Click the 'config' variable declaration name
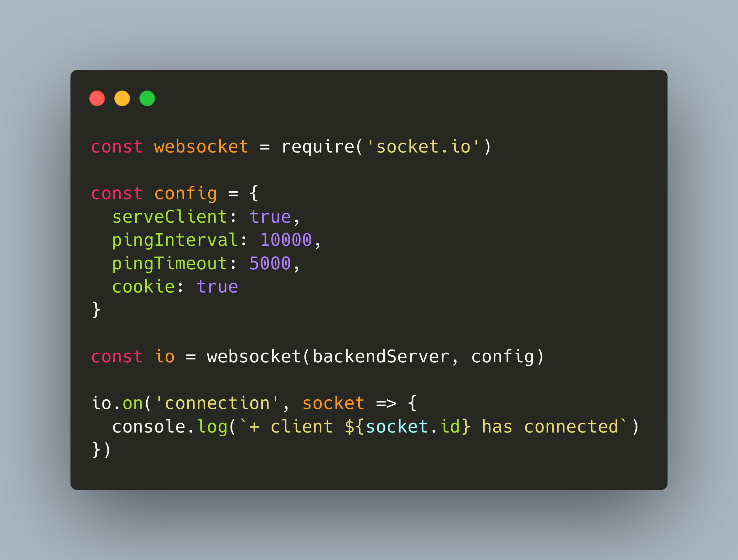 (x=185, y=194)
